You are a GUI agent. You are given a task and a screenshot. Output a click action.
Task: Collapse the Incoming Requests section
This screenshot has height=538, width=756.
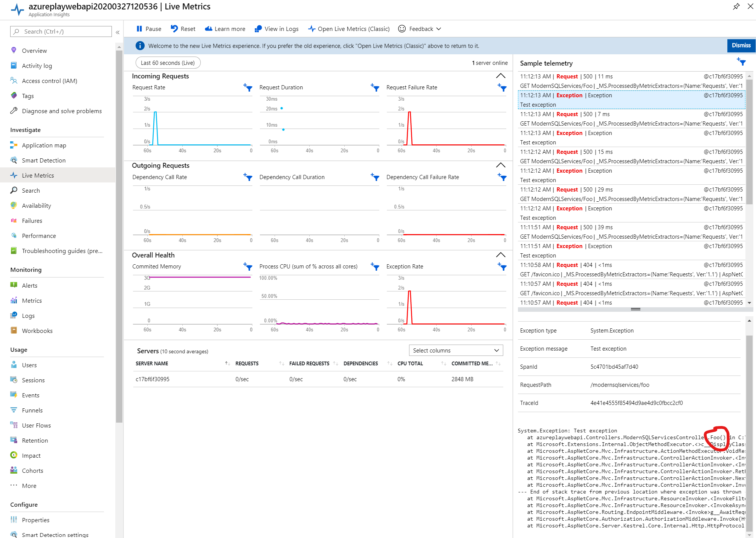point(500,76)
